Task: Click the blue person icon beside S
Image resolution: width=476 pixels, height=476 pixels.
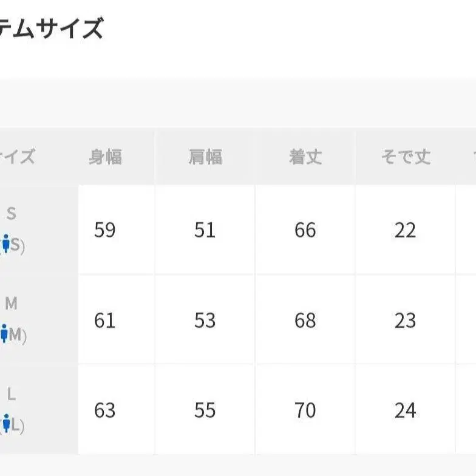Action: click(x=6, y=243)
